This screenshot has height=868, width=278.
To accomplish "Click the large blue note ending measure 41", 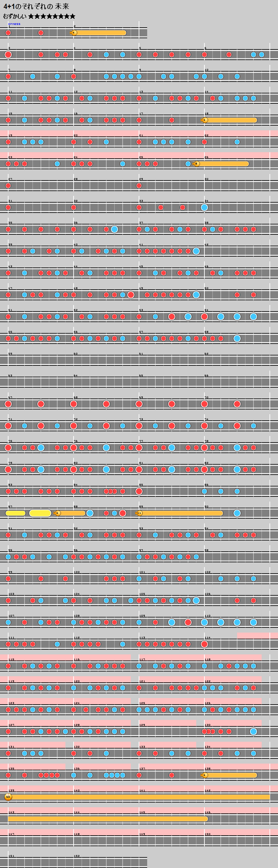I will click(x=196, y=251).
